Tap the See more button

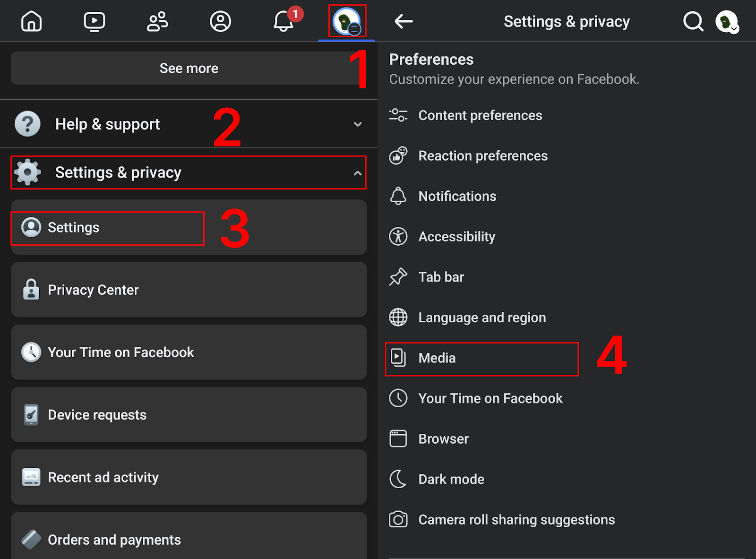point(189,68)
